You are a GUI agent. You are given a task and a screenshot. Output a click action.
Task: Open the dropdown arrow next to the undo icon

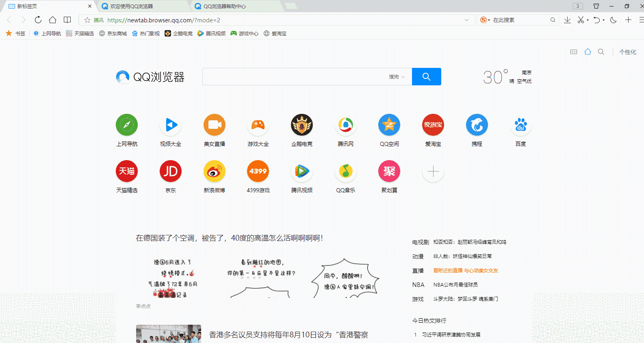(603, 20)
